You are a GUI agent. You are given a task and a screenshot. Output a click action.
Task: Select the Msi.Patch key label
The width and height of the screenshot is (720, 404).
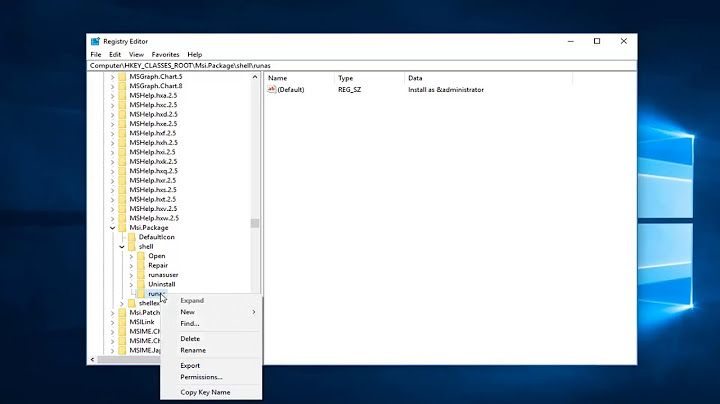[144, 313]
